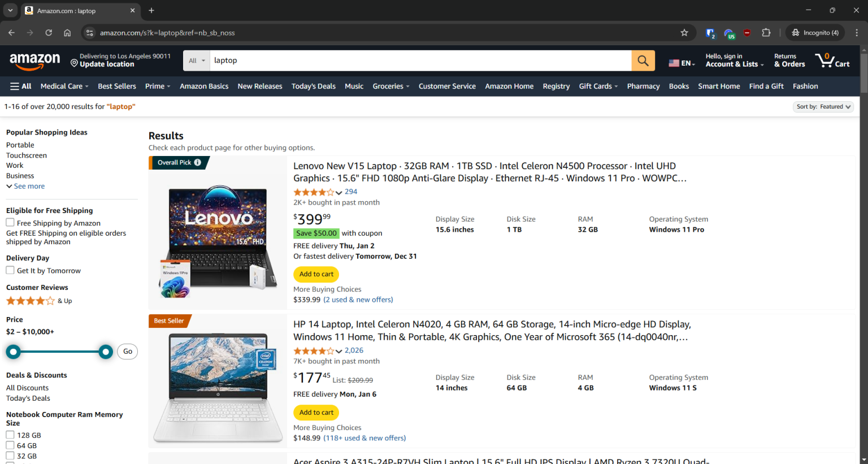Viewport: 868px width, 464px height.
Task: Bookmark the page with the star icon
Action: point(684,33)
